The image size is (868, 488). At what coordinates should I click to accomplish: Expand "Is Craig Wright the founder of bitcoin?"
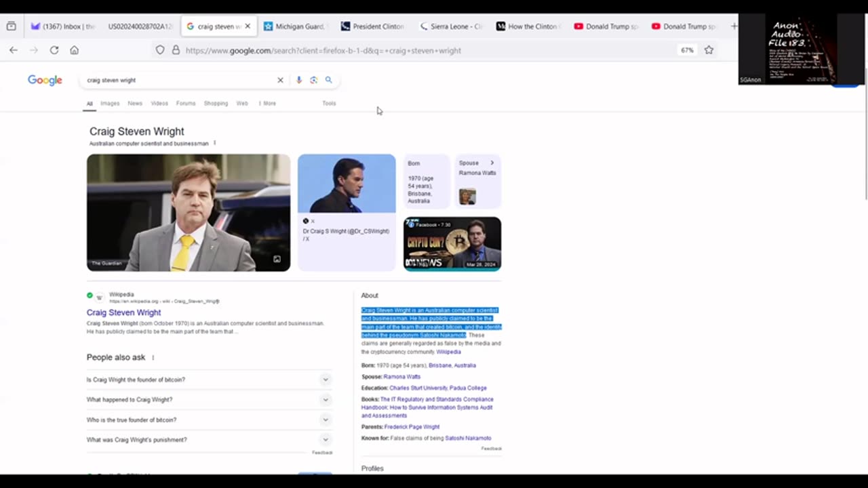click(208, 380)
